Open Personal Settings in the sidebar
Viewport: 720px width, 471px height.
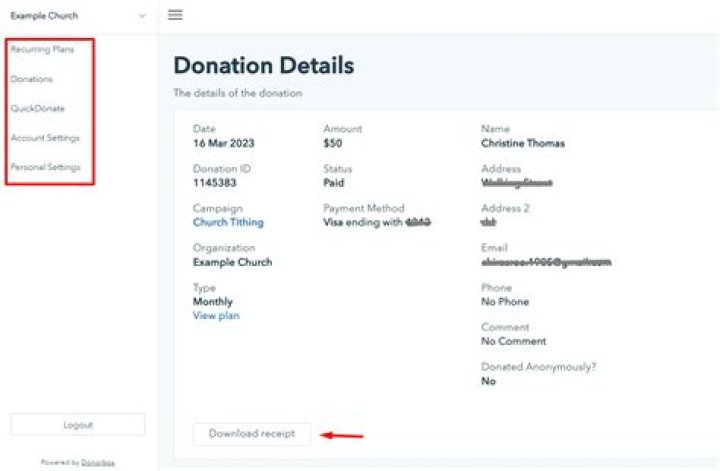pyautogui.click(x=45, y=167)
